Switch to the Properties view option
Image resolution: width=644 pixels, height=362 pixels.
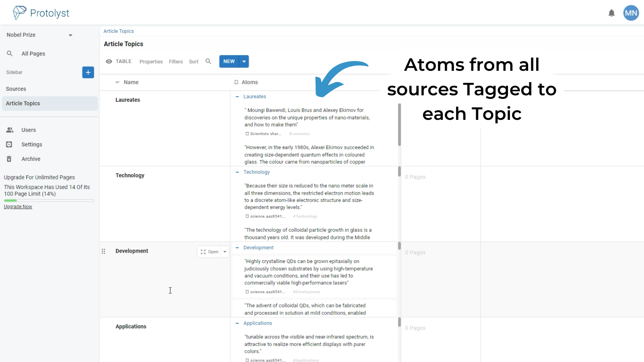pyautogui.click(x=151, y=61)
